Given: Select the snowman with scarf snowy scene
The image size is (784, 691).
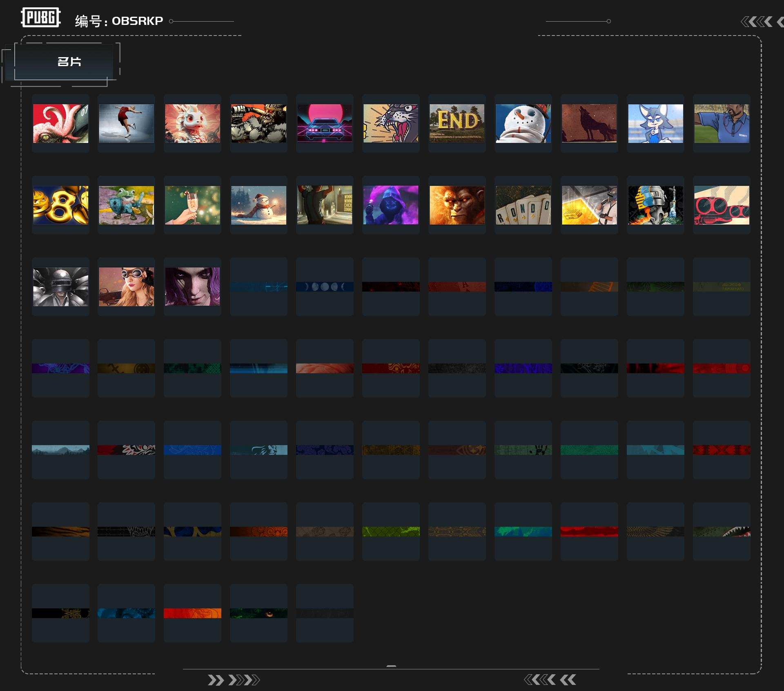Looking at the screenshot, I should coord(258,205).
